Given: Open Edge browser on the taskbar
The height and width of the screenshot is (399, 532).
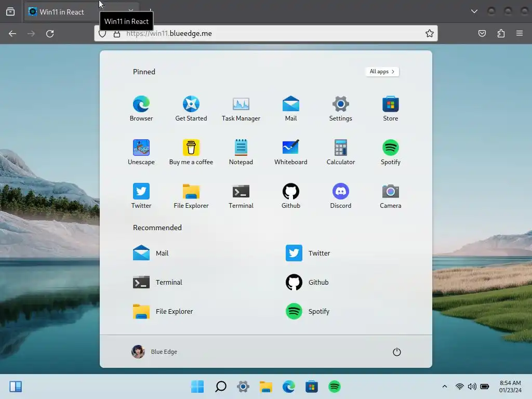Looking at the screenshot, I should tap(289, 387).
